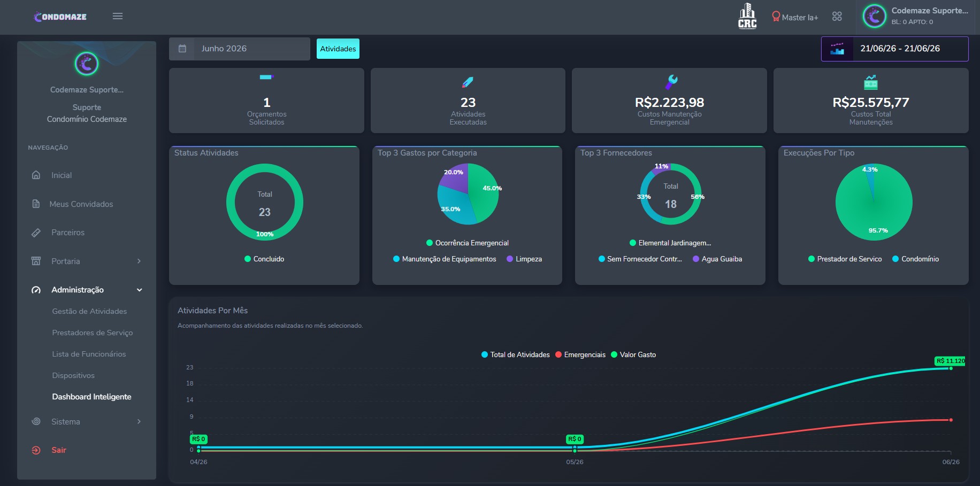Click the Master Ia+ badge icon
Image resolution: width=980 pixels, height=486 pixels.
pyautogui.click(x=776, y=17)
